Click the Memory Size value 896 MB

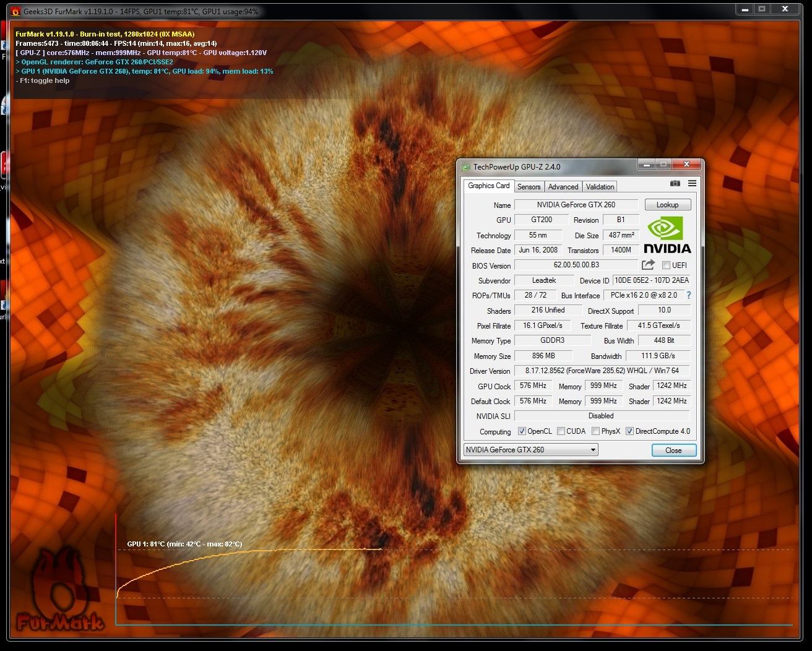point(543,356)
